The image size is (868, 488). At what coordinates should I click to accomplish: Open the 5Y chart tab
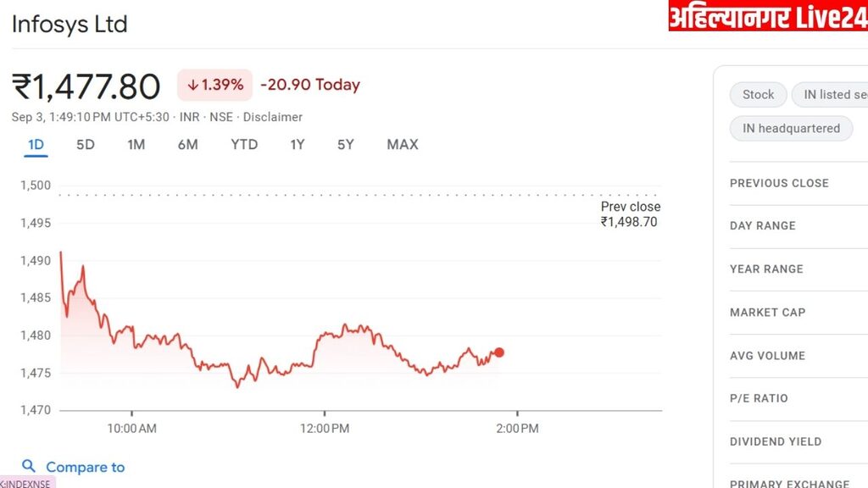point(345,145)
